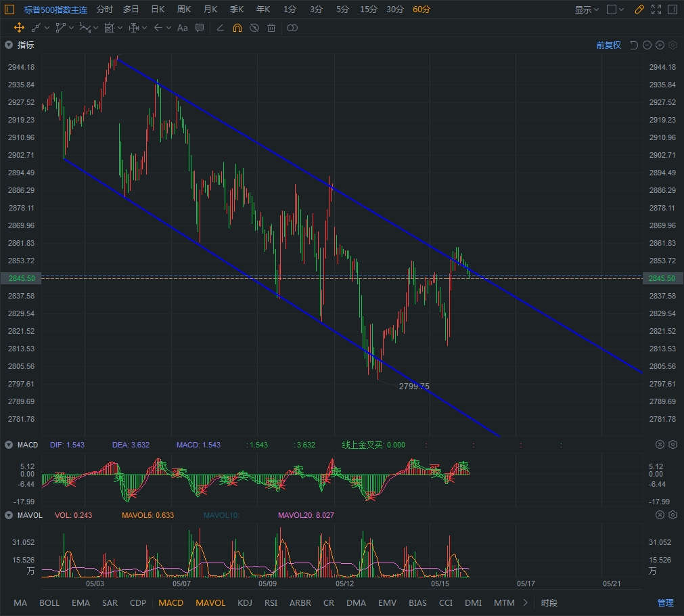684x616 pixels.
Task: Open the 显示 display dropdown
Action: pyautogui.click(x=587, y=9)
